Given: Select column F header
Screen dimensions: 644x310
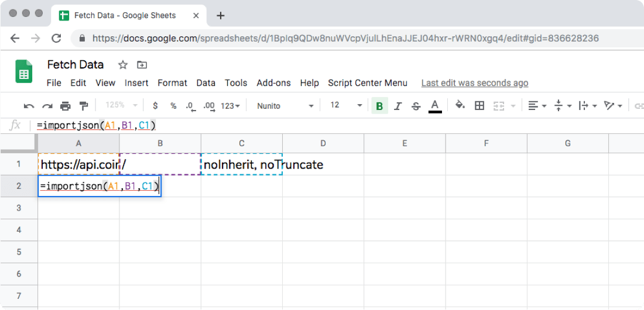Looking at the screenshot, I should tap(486, 143).
